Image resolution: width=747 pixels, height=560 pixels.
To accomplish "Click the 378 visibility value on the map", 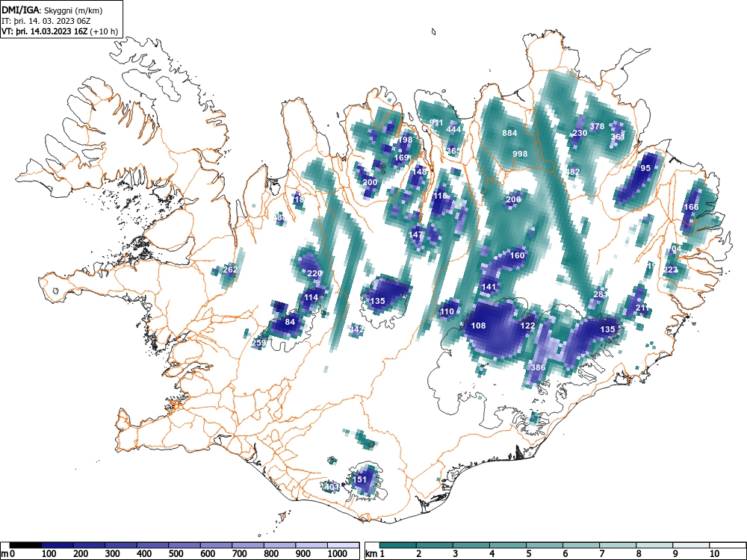I will click(597, 126).
